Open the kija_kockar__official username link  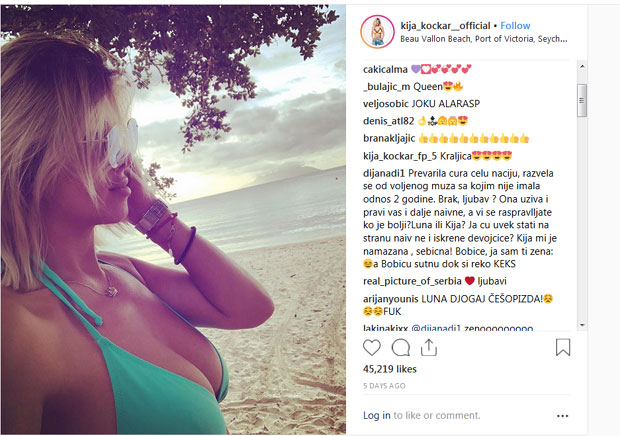[x=445, y=26]
